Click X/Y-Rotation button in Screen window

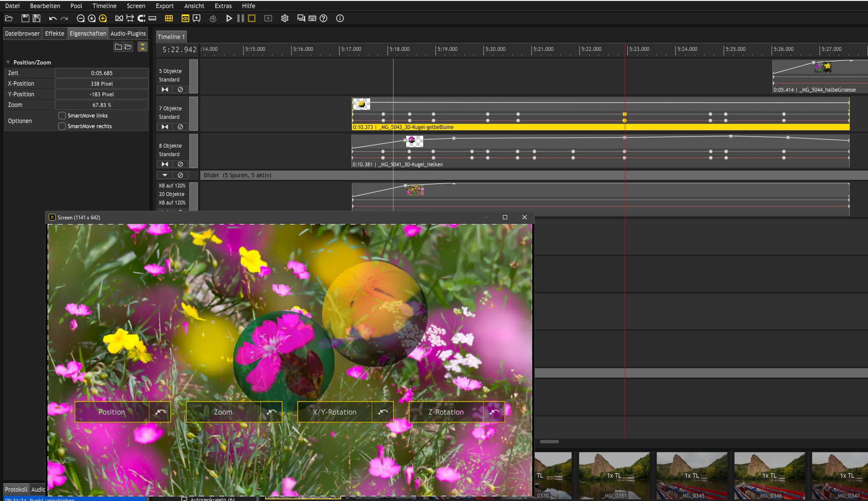334,412
